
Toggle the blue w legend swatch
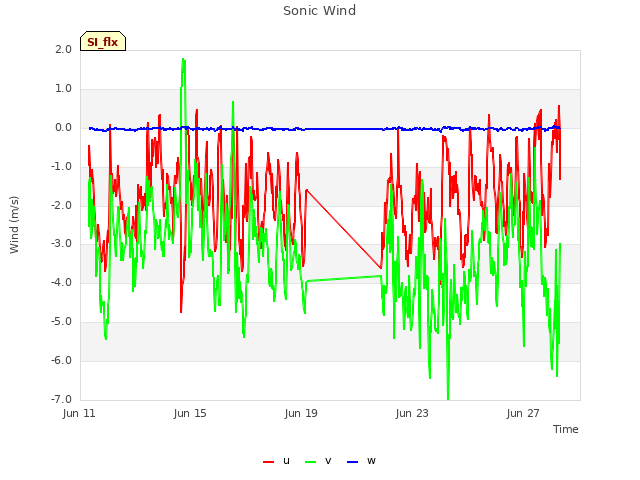352,462
